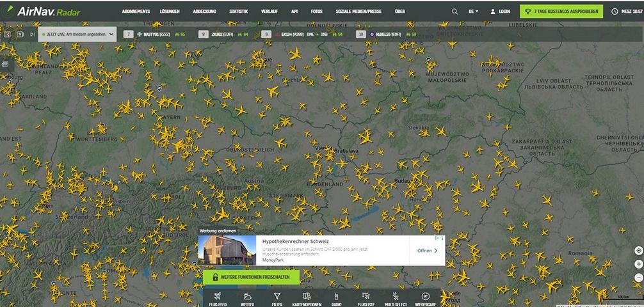Image resolution: width=644 pixels, height=307 pixels.
Task: Open the Abonnements menu
Action: (x=136, y=12)
